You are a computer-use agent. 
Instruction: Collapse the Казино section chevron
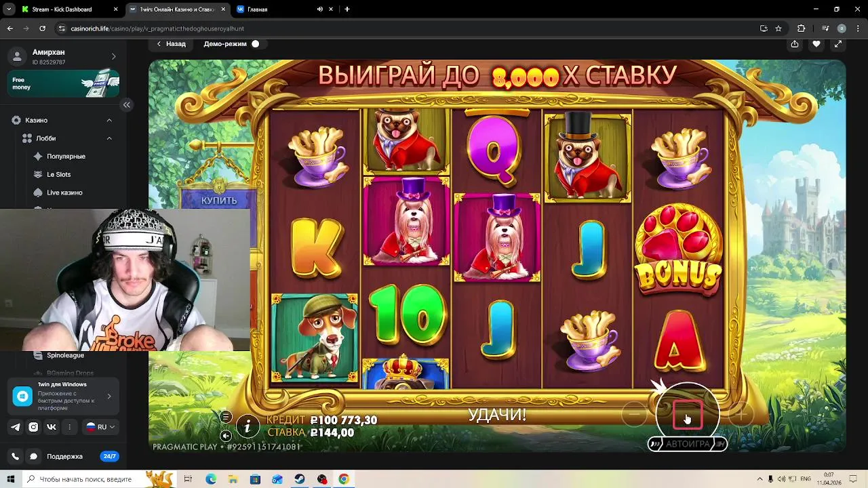109,120
